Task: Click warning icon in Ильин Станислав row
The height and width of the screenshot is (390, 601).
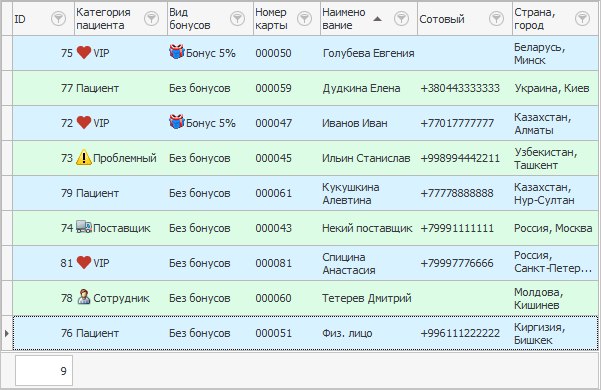Action: click(84, 157)
